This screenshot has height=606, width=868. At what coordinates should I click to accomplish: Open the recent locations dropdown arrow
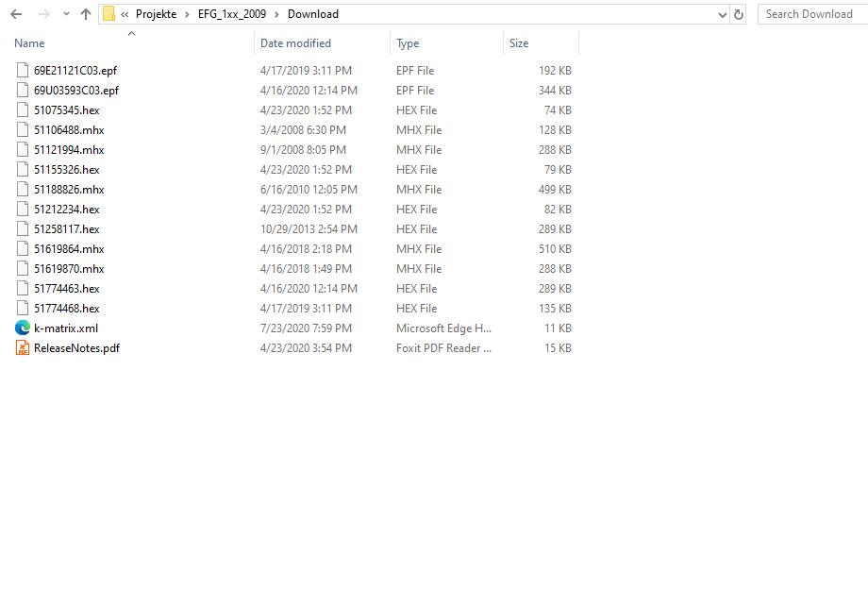pyautogui.click(x=66, y=14)
